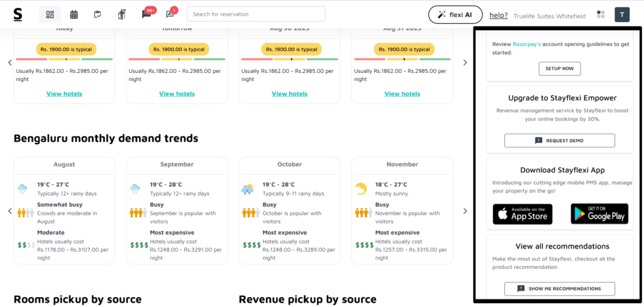Image resolution: width=644 pixels, height=307 pixels.
Task: Go to next monthly demand cards
Action: click(x=465, y=211)
